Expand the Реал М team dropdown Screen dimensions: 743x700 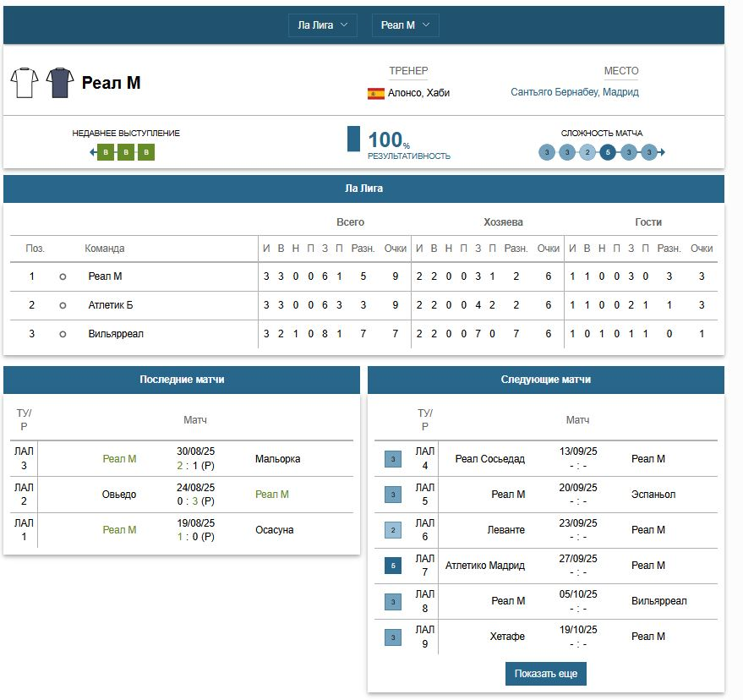(x=405, y=25)
